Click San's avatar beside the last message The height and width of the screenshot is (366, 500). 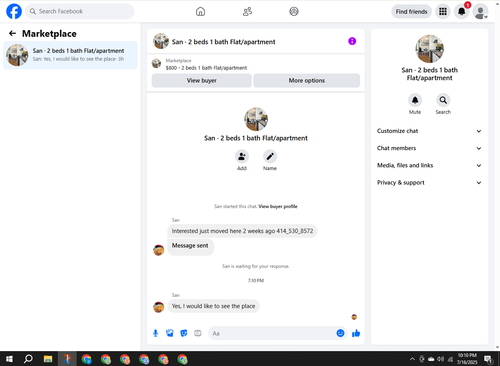tap(159, 307)
